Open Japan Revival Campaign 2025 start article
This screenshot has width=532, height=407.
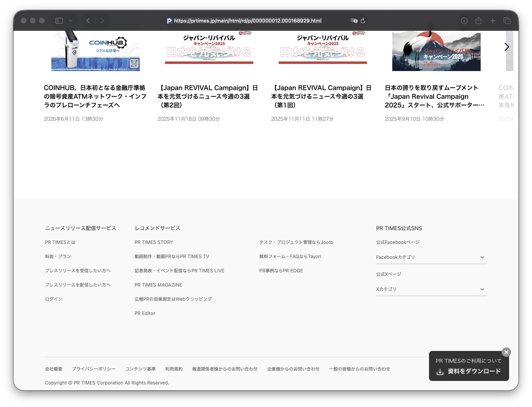point(435,96)
